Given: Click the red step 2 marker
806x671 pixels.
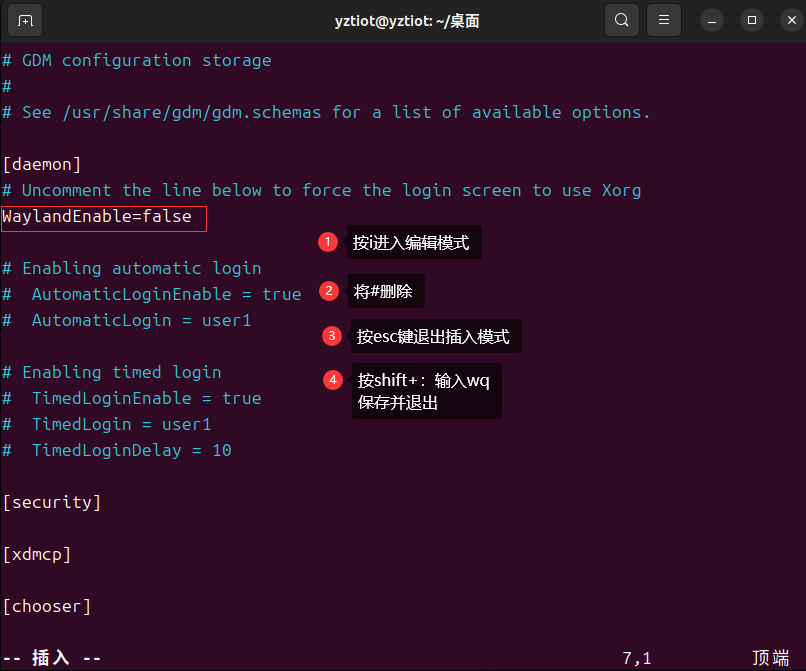Looking at the screenshot, I should click(x=329, y=291).
